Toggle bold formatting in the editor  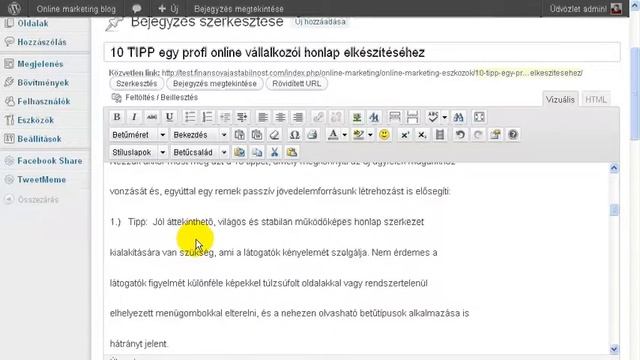coord(117,117)
